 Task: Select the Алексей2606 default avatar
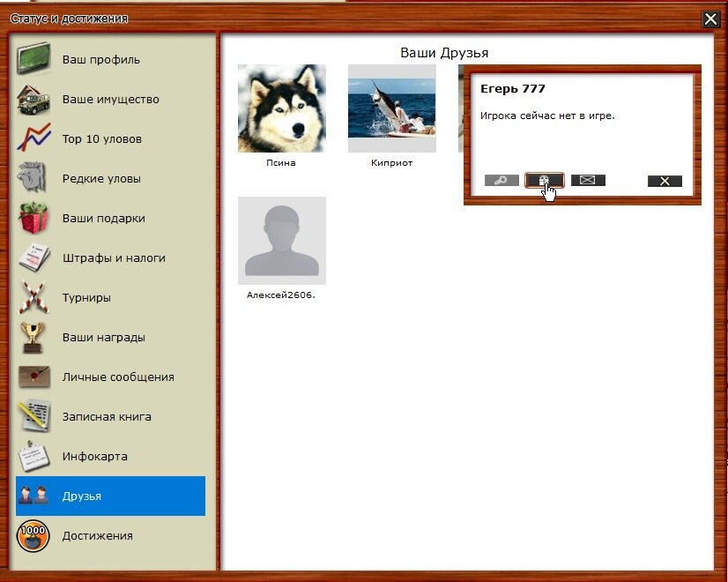click(x=282, y=241)
